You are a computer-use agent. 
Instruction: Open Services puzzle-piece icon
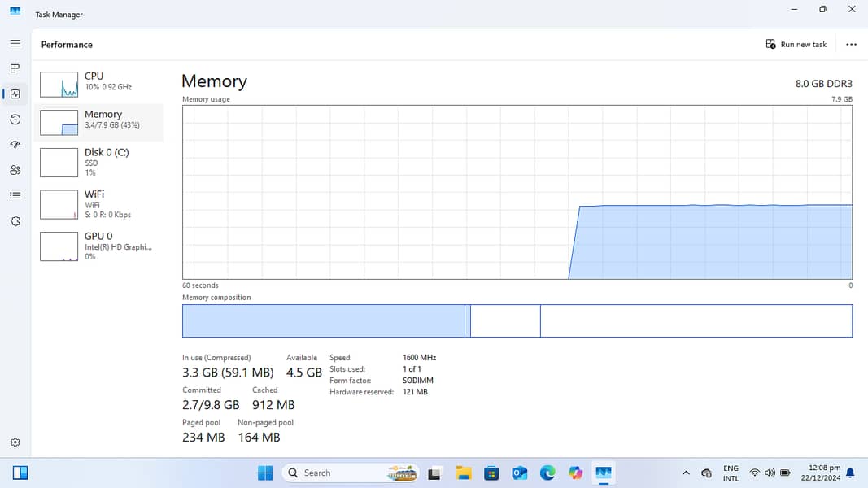click(x=15, y=221)
